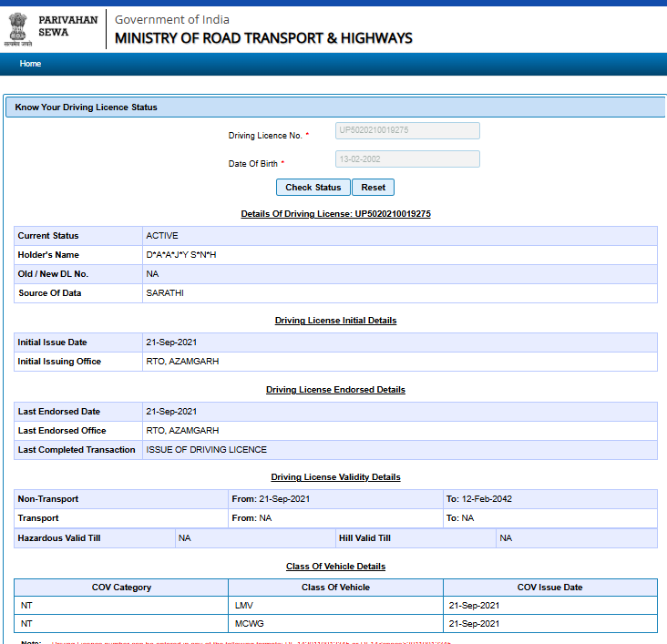
Task: Click the Know Your Driving Licence Status header
Action: (x=87, y=107)
